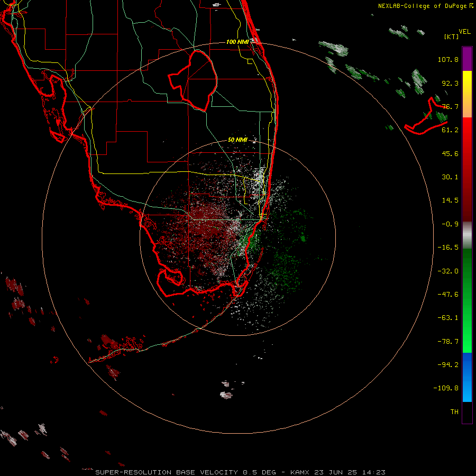Select the -94.2 velocity scale value
476x476 pixels.
tap(448, 364)
